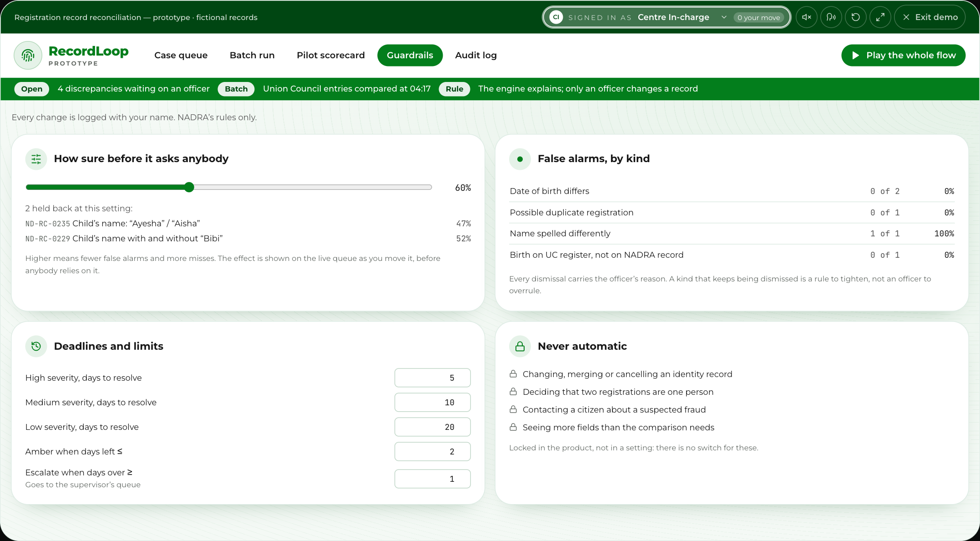Viewport: 980px width, 541px height.
Task: Click lock icon for Changing, merging or cancelling
Action: [513, 374]
